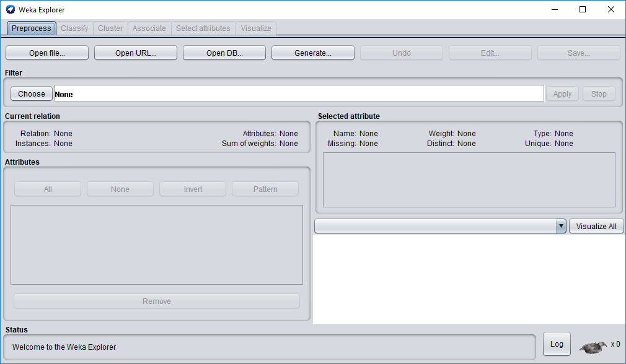Maximize the Weka Explorer window
Image resolution: width=626 pixels, height=364 pixels.
click(x=582, y=9)
